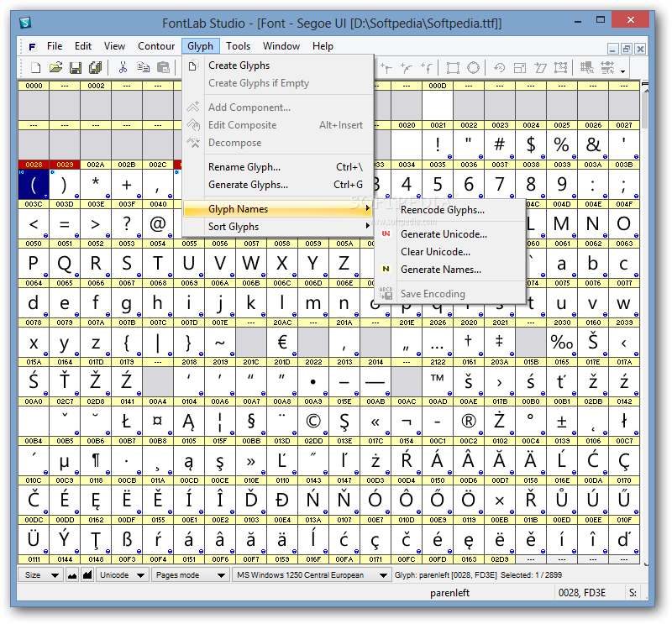
Task: Click the "0028, FD3E" status bar field
Action: [590, 593]
